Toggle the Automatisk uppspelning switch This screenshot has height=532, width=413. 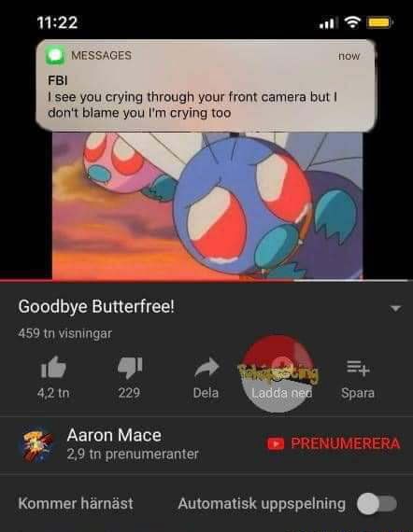point(377,504)
